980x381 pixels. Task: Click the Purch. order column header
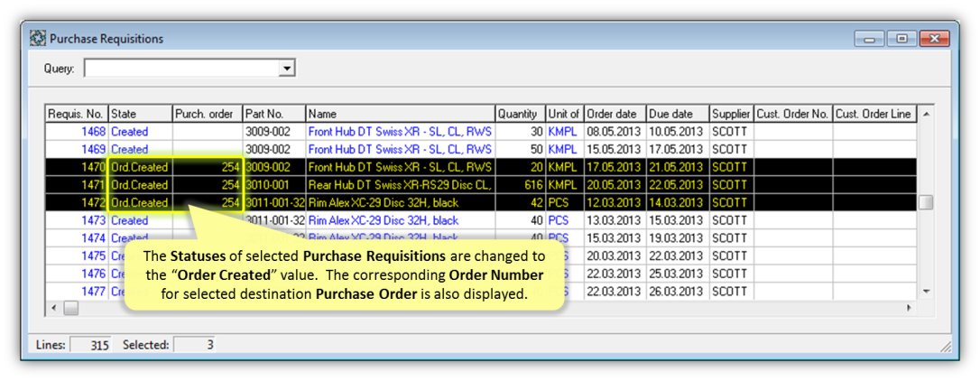(207, 114)
